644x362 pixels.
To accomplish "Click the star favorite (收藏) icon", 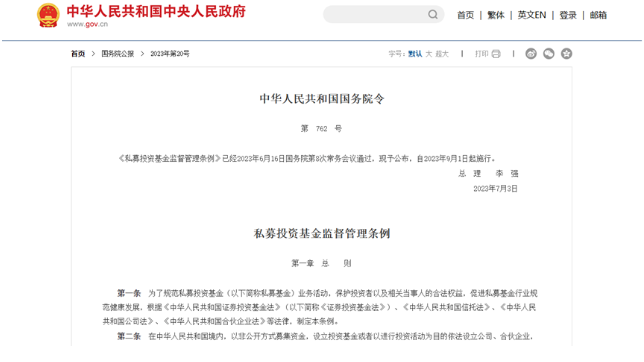I will [566, 54].
